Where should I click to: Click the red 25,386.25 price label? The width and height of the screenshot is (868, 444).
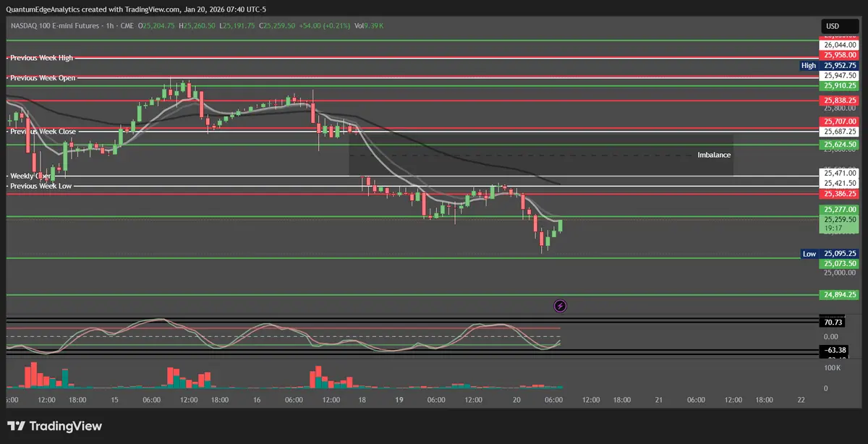point(839,195)
